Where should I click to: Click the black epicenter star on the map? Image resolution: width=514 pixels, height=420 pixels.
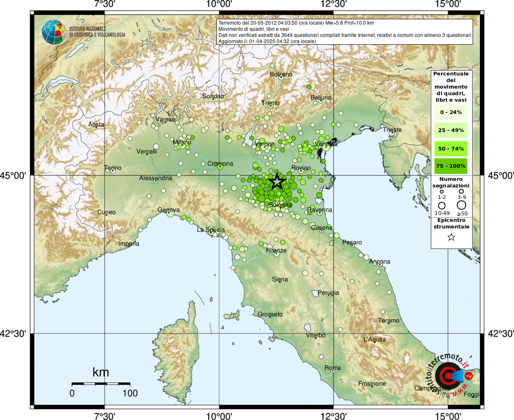pyautogui.click(x=277, y=181)
